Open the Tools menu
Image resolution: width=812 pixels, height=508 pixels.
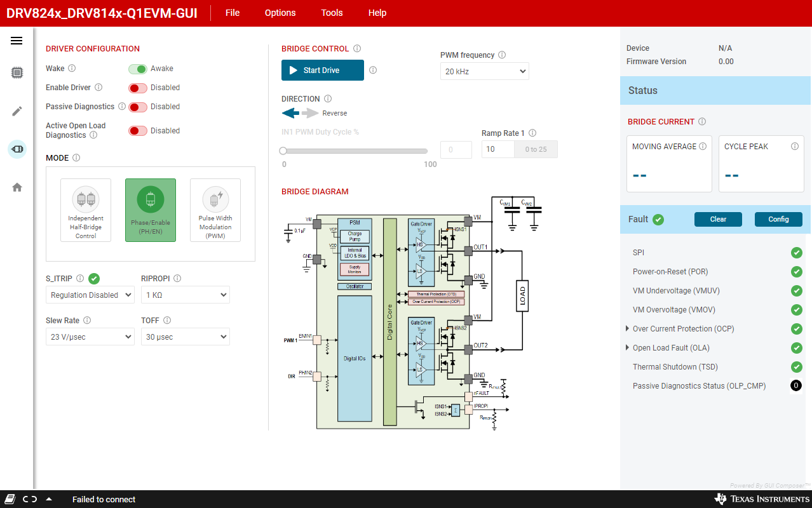tap(332, 13)
